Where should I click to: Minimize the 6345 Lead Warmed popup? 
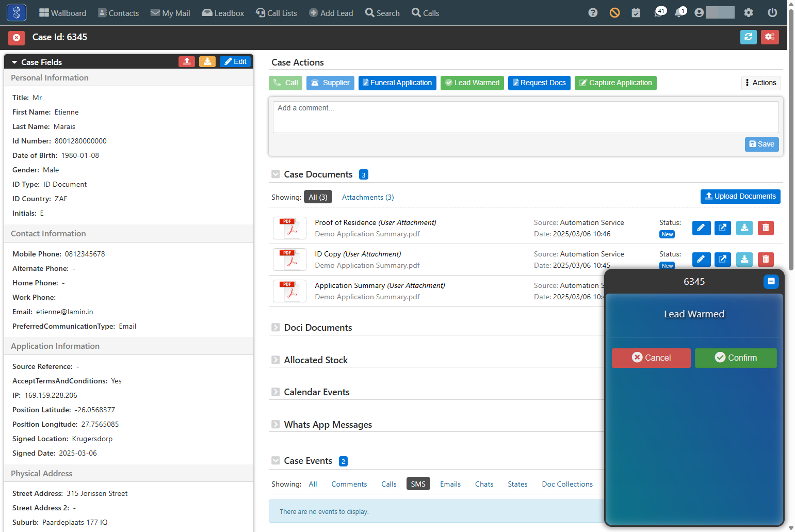click(771, 281)
